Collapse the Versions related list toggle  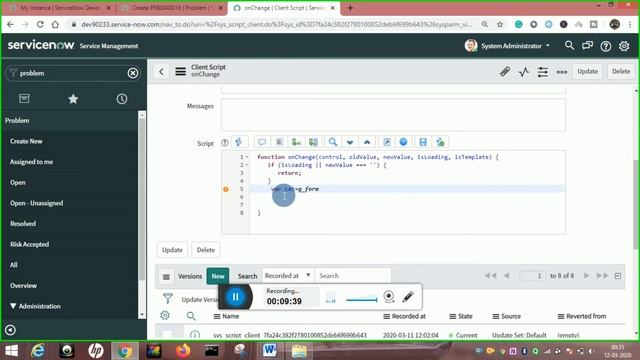[618, 276]
